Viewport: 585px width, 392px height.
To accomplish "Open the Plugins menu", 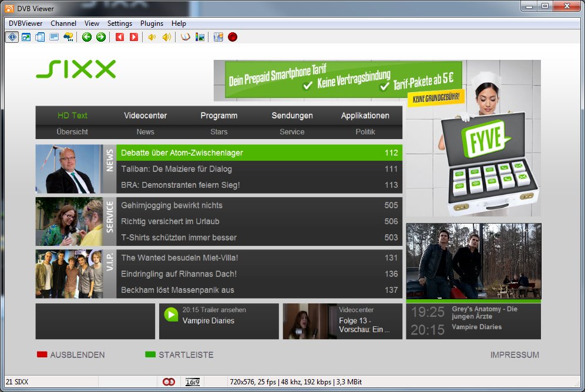I will (152, 23).
